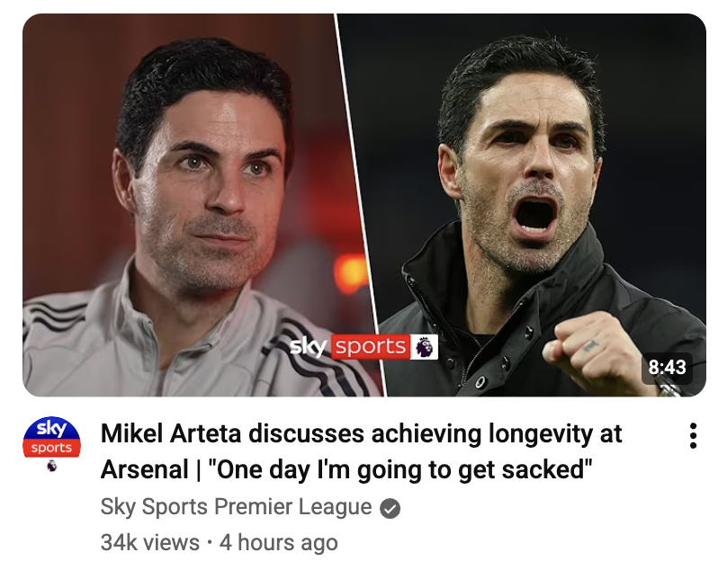Click the "One day I'm going to get sacked" title line

399,470
